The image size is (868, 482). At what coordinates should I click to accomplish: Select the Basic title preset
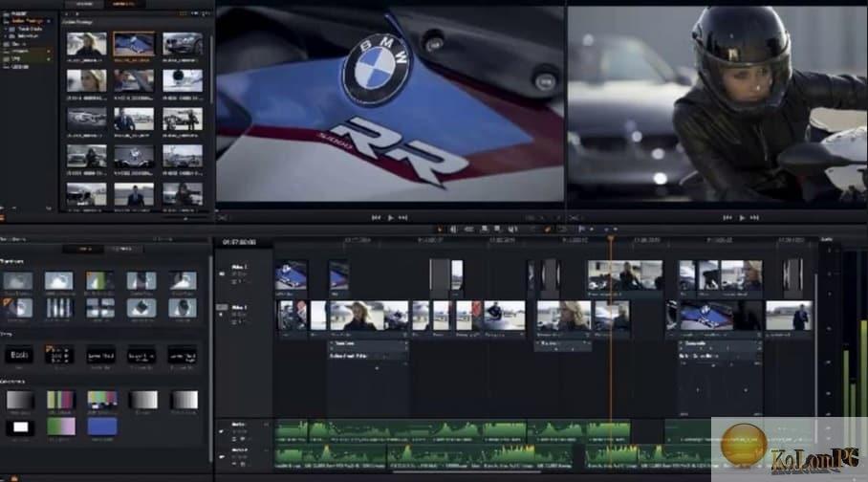pyautogui.click(x=19, y=355)
